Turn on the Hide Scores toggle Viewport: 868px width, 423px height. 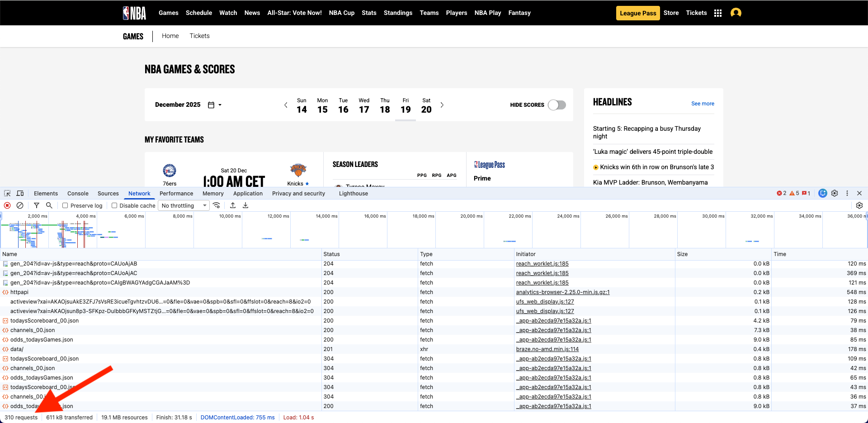557,105
